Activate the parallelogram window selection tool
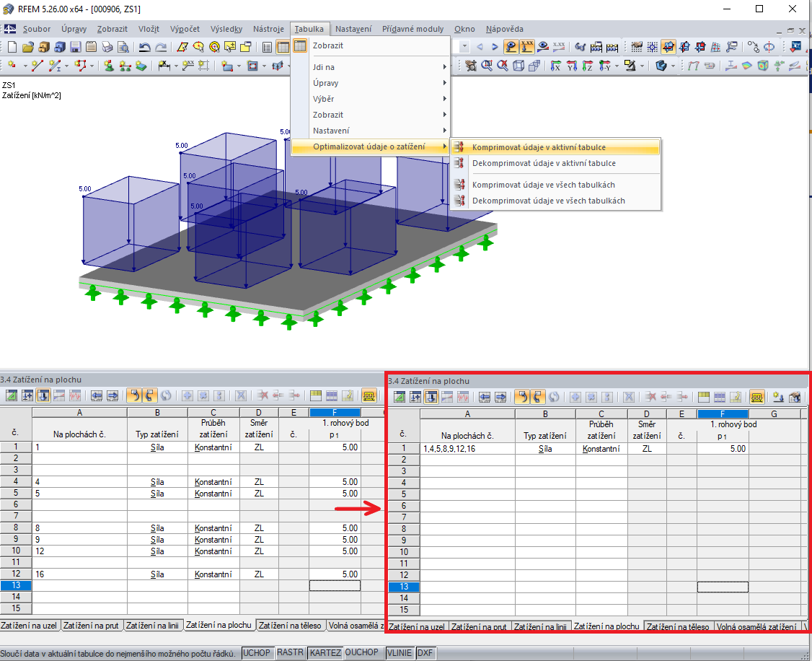This screenshot has height=661, width=812. click(x=182, y=47)
